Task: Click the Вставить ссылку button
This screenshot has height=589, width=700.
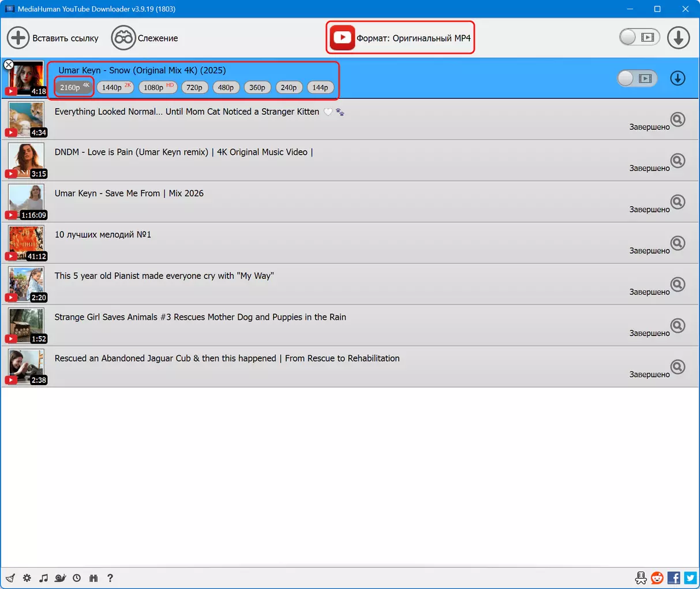Action: tap(53, 38)
